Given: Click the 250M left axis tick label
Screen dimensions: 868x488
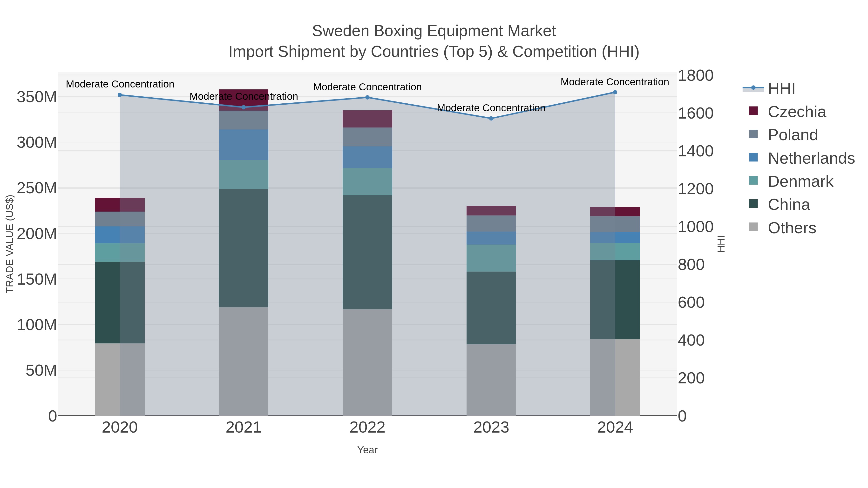Looking at the screenshot, I should [x=37, y=188].
